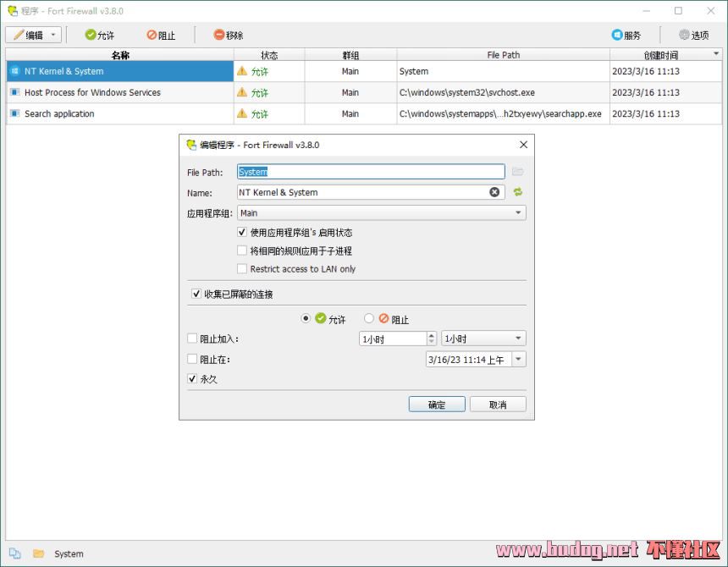Screen dimensions: 728x567
Task: Click the Name input field
Action: tap(362, 192)
